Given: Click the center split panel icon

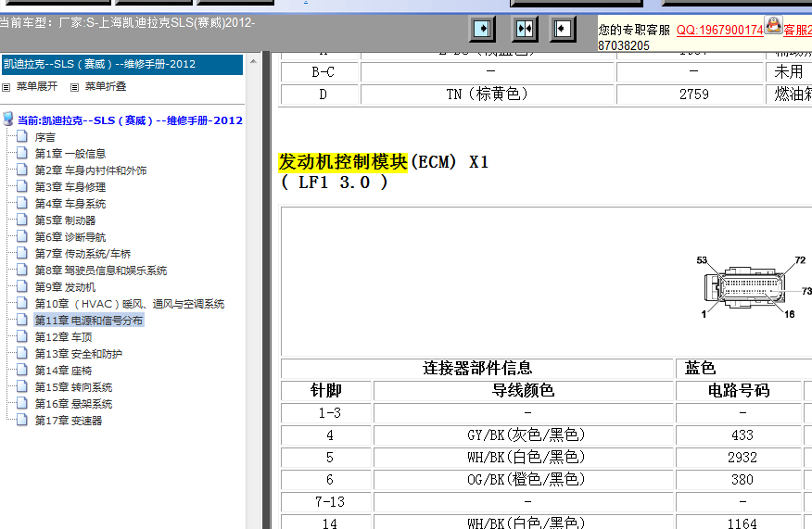Looking at the screenshot, I should tap(524, 29).
